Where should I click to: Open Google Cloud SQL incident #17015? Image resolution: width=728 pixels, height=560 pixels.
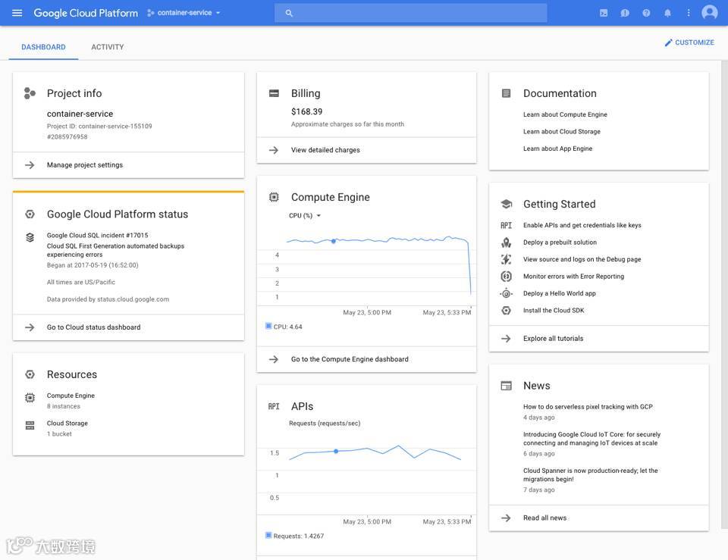click(x=98, y=236)
